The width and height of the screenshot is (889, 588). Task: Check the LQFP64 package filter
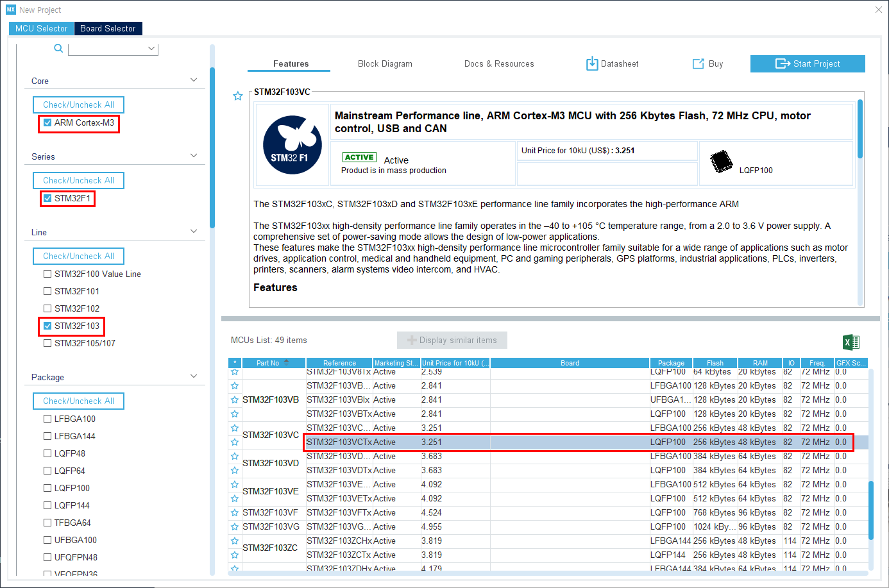(x=47, y=471)
